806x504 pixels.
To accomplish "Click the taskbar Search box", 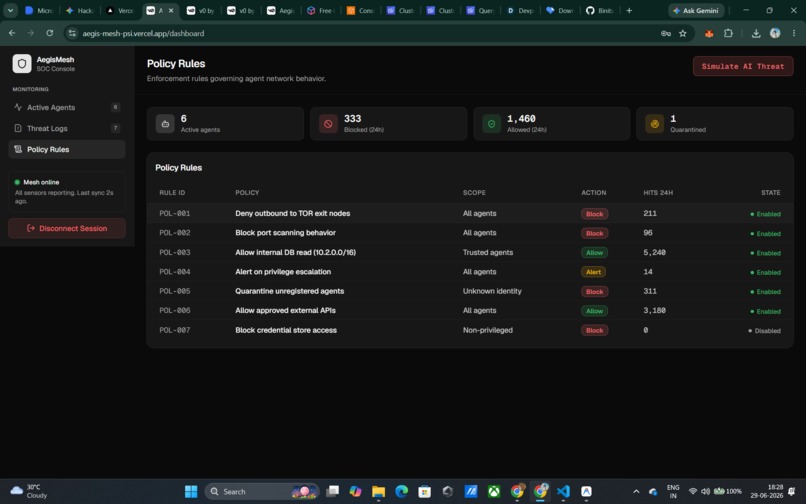I will [262, 492].
